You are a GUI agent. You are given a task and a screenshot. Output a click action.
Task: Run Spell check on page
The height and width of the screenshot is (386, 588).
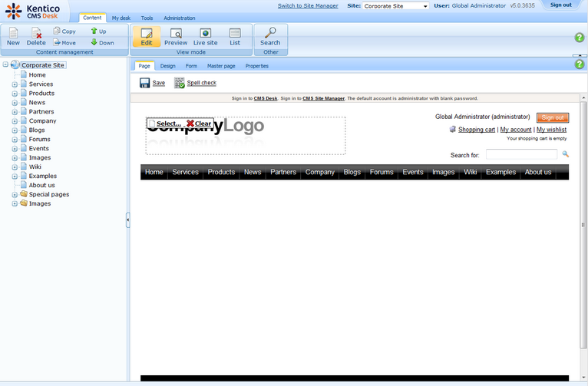pos(180,83)
